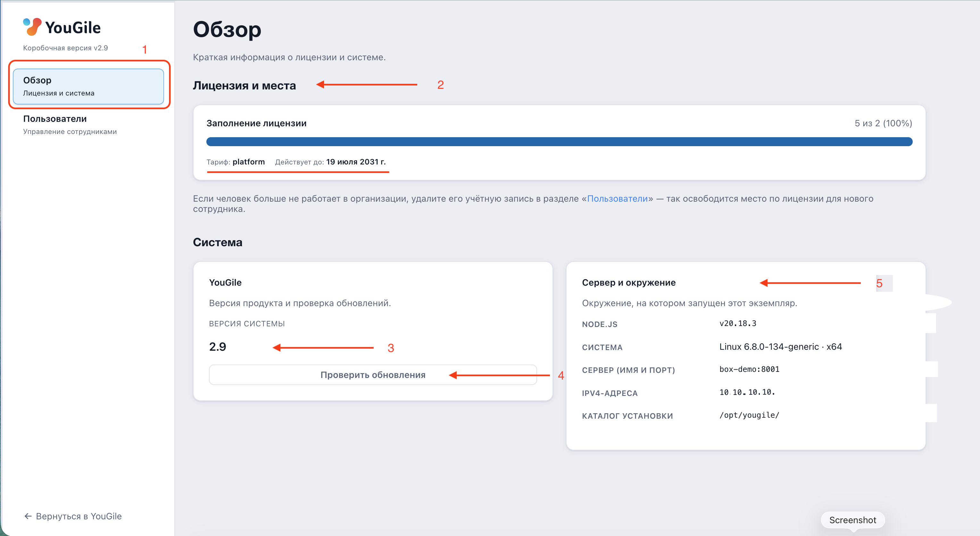Click the NODE.JS label
This screenshot has height=536, width=980.
(600, 324)
